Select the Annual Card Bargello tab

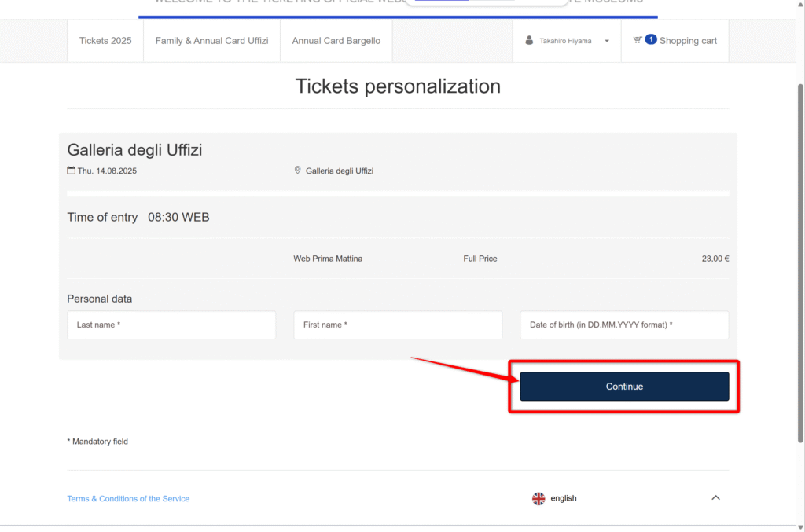[x=336, y=41]
